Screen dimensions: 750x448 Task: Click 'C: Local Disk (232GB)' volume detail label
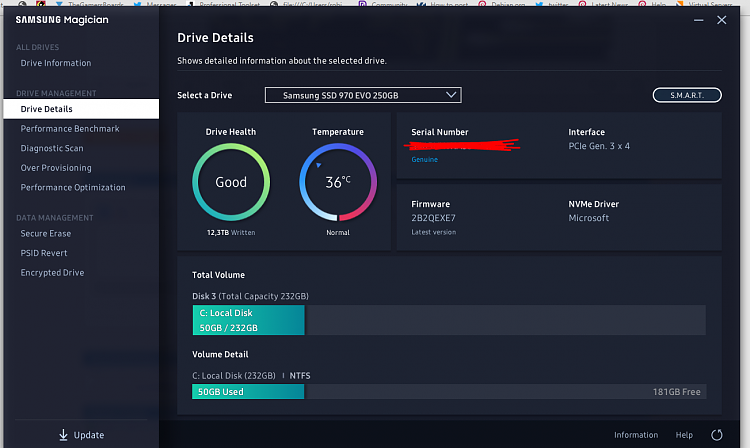[x=233, y=376]
